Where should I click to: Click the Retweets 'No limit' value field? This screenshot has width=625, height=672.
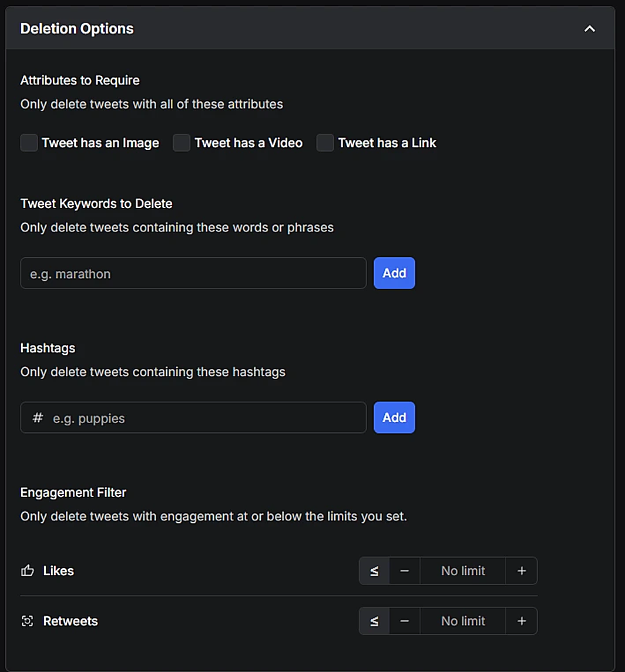(x=463, y=621)
